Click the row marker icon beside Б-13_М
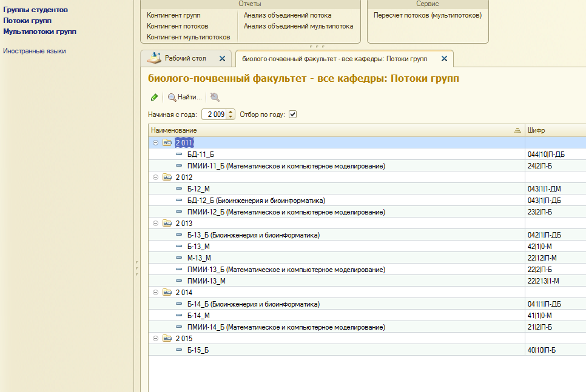This screenshot has width=586, height=392. [x=179, y=247]
